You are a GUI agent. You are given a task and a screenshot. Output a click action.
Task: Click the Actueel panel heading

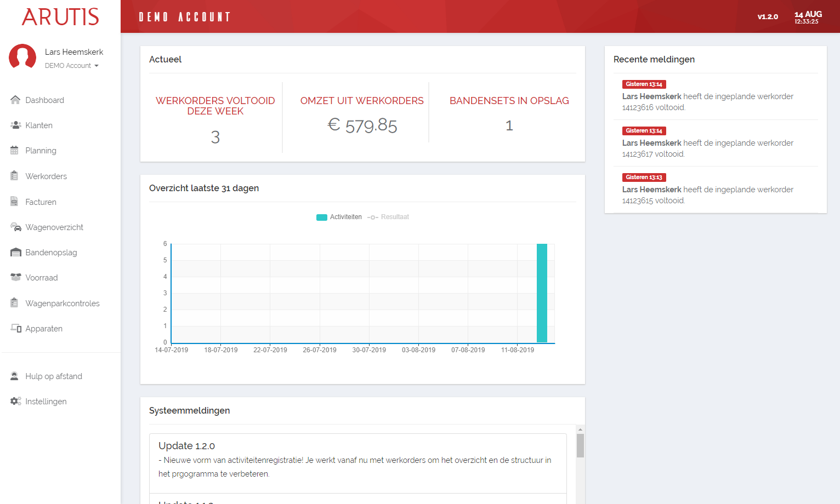(166, 59)
